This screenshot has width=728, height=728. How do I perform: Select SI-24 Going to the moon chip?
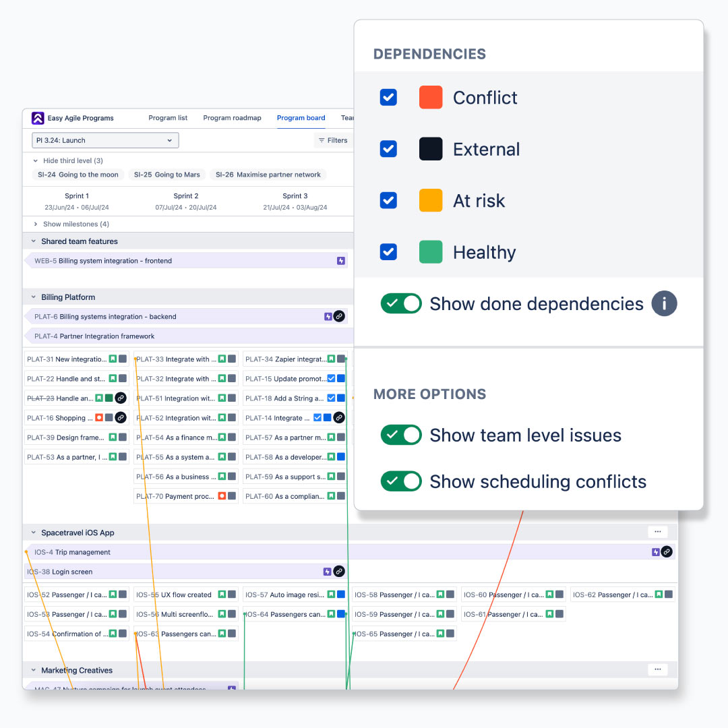tap(78, 175)
